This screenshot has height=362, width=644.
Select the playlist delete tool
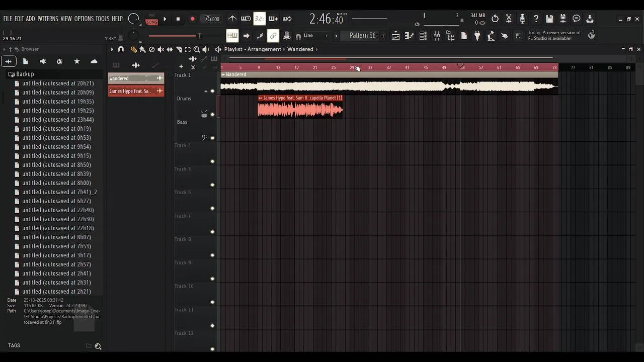point(152,49)
